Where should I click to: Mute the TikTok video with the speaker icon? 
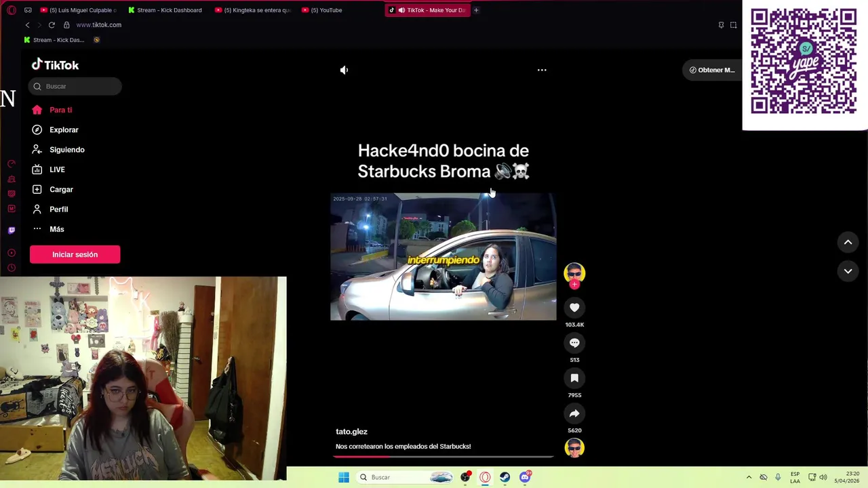[344, 70]
